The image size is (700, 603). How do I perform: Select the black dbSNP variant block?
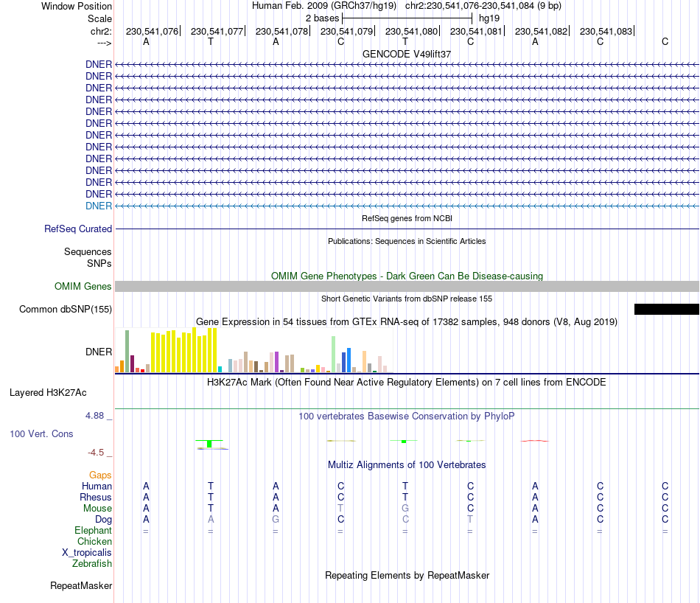tap(667, 309)
